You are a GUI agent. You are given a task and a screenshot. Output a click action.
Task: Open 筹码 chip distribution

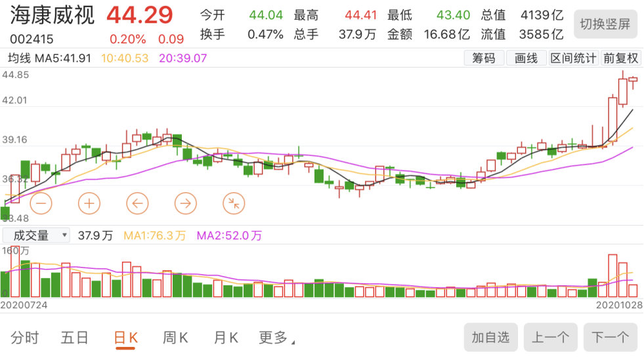[484, 58]
